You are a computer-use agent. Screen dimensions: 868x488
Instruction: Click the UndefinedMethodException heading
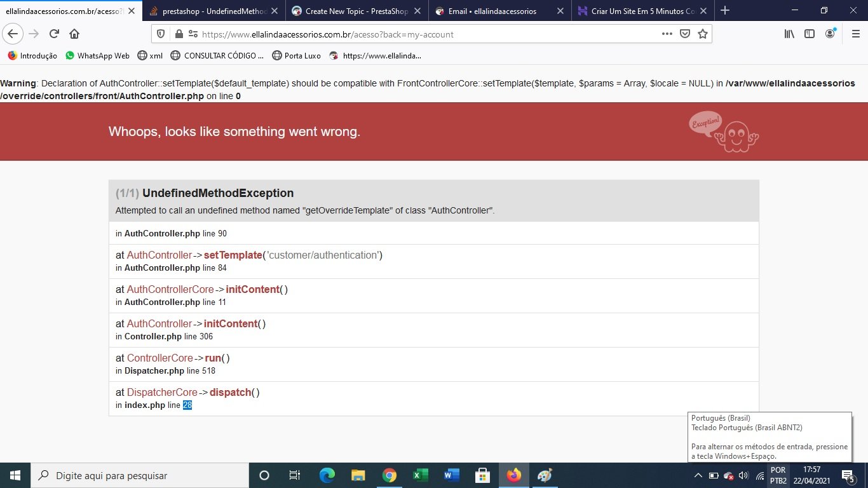(x=218, y=193)
